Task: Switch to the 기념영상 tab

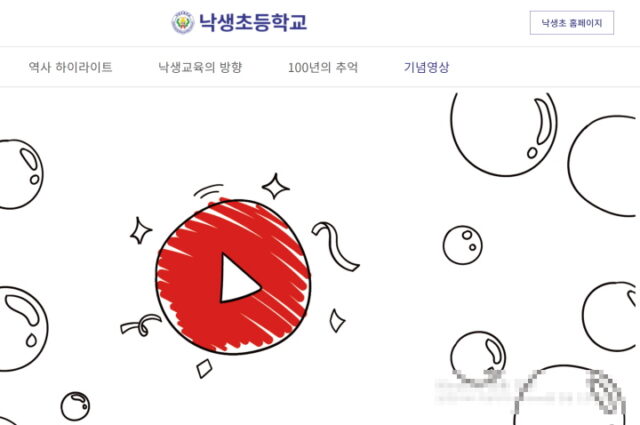Action: tap(427, 67)
